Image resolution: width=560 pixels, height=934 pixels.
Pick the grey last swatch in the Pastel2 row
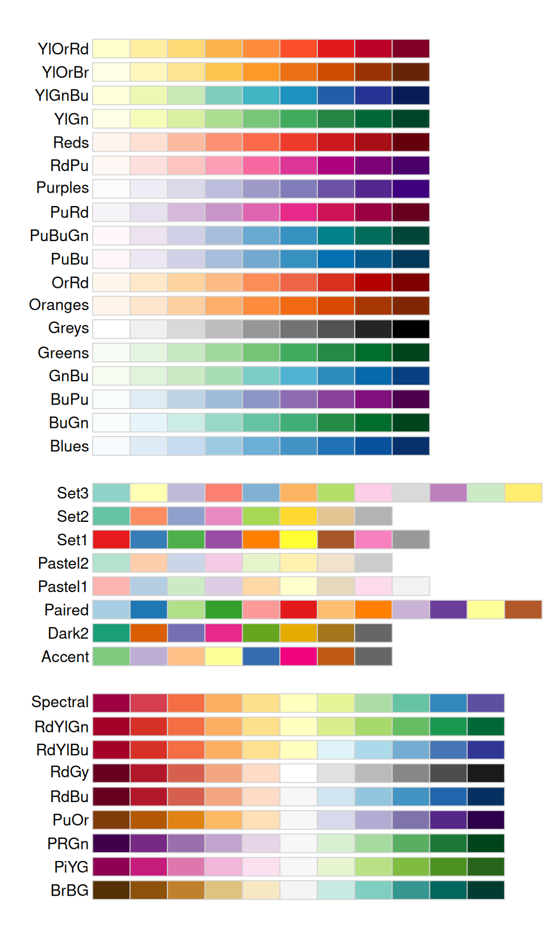click(x=373, y=563)
